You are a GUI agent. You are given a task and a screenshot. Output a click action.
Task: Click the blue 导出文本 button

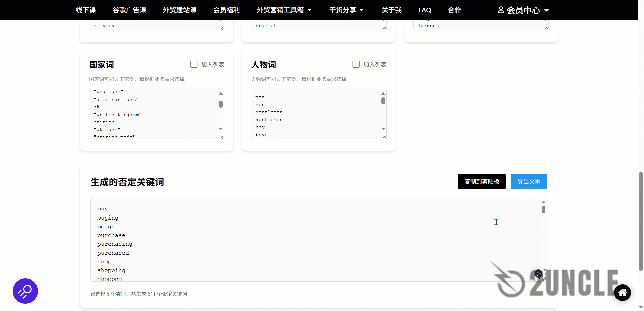click(529, 181)
